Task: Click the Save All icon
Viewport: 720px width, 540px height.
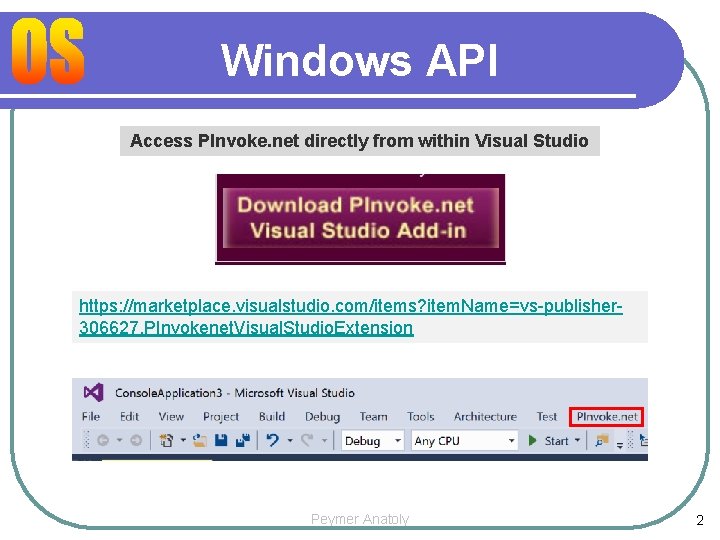Action: (x=242, y=440)
